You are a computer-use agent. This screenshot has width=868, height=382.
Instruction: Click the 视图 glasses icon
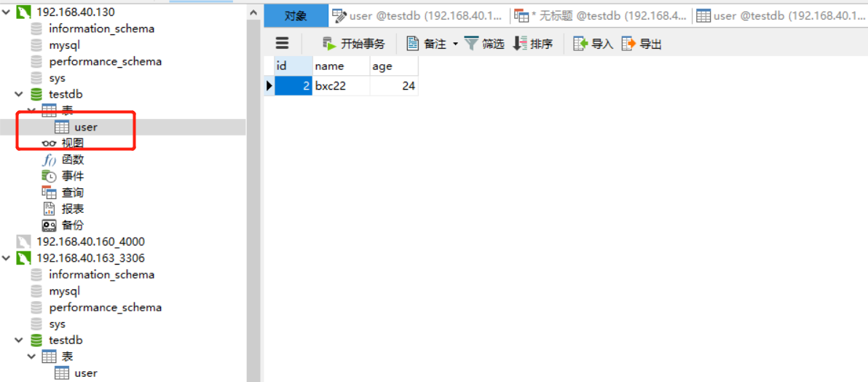pos(50,144)
